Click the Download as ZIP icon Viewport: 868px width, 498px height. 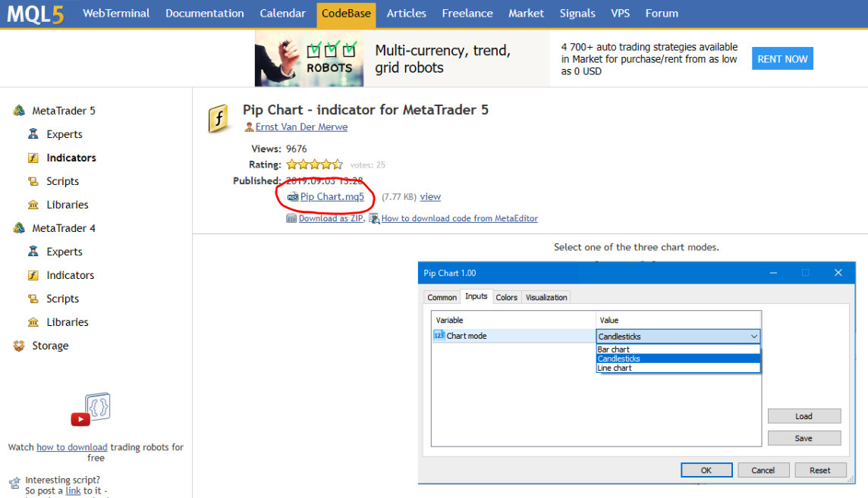(291, 218)
